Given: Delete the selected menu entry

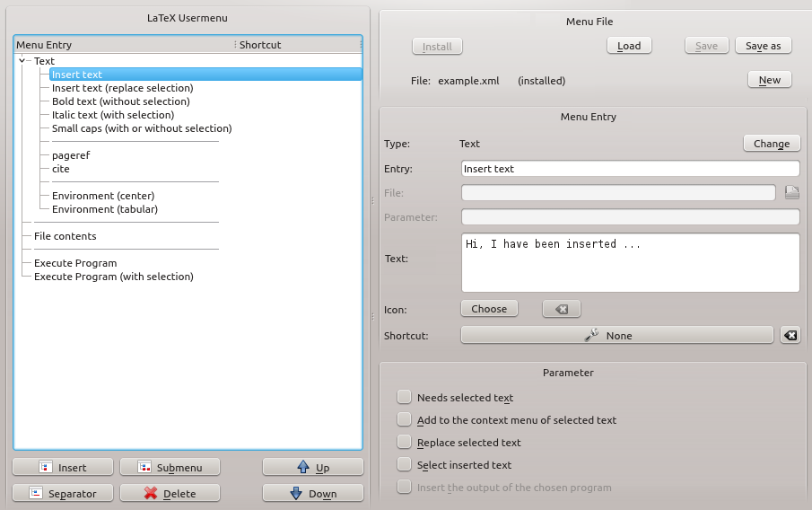Looking at the screenshot, I should tap(170, 493).
